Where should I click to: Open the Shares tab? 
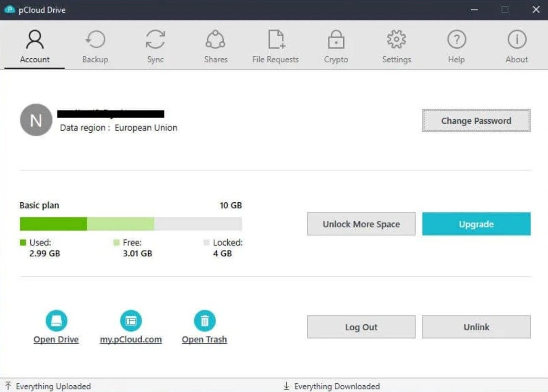point(216,47)
